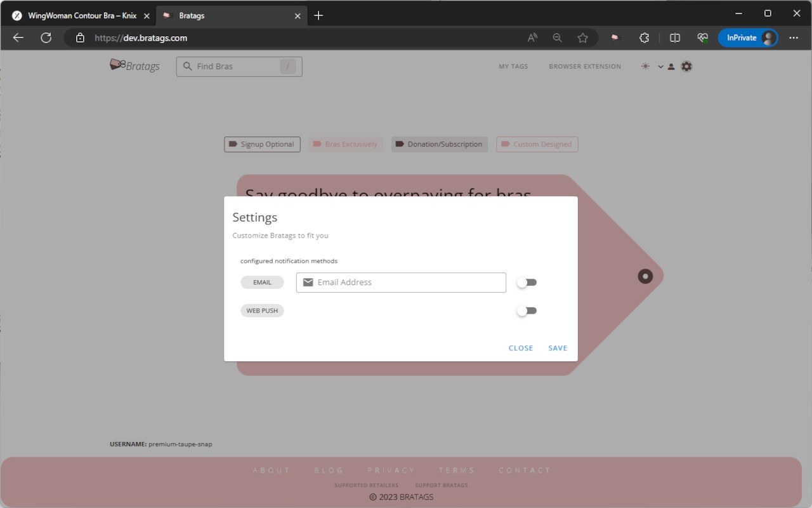Viewport: 812px width, 508px height.
Task: Open browser Extensions puzzle icon
Action: pyautogui.click(x=644, y=37)
